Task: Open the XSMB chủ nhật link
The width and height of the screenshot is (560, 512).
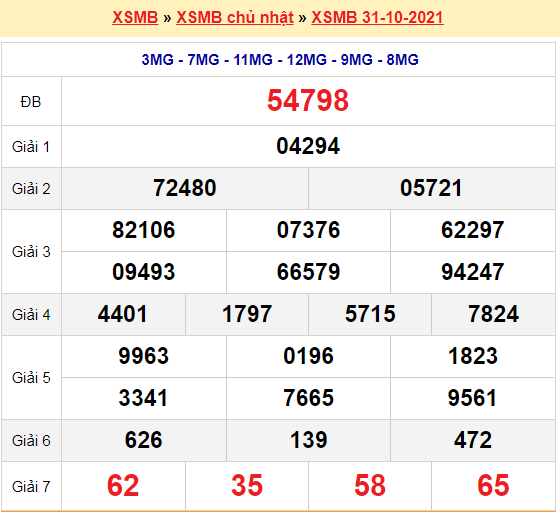Action: pos(235,17)
